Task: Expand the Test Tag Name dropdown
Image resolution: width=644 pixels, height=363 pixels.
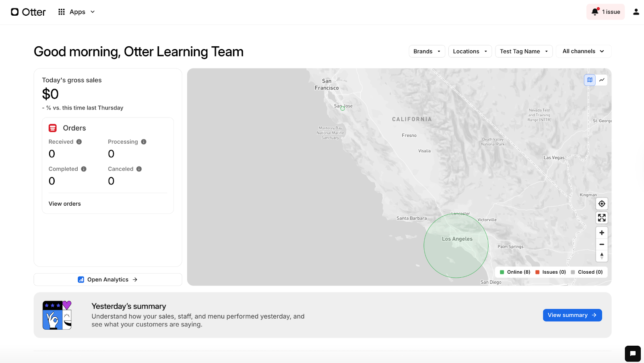Action: pyautogui.click(x=524, y=51)
